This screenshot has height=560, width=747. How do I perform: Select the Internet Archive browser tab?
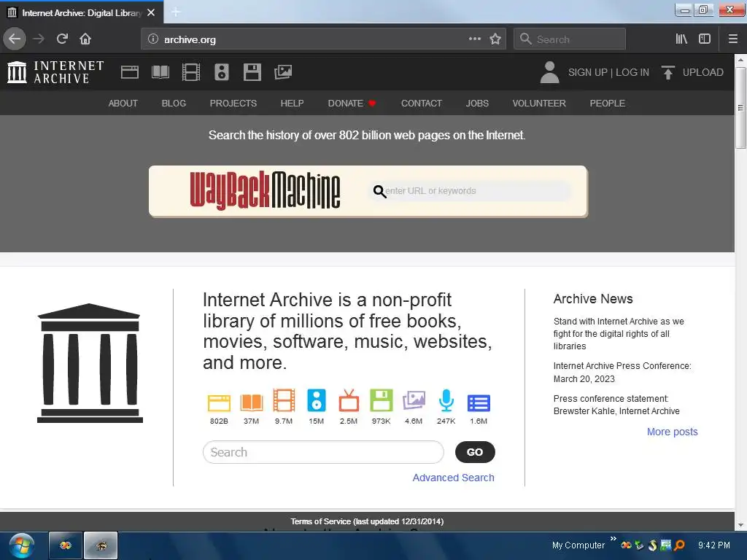[82, 12]
